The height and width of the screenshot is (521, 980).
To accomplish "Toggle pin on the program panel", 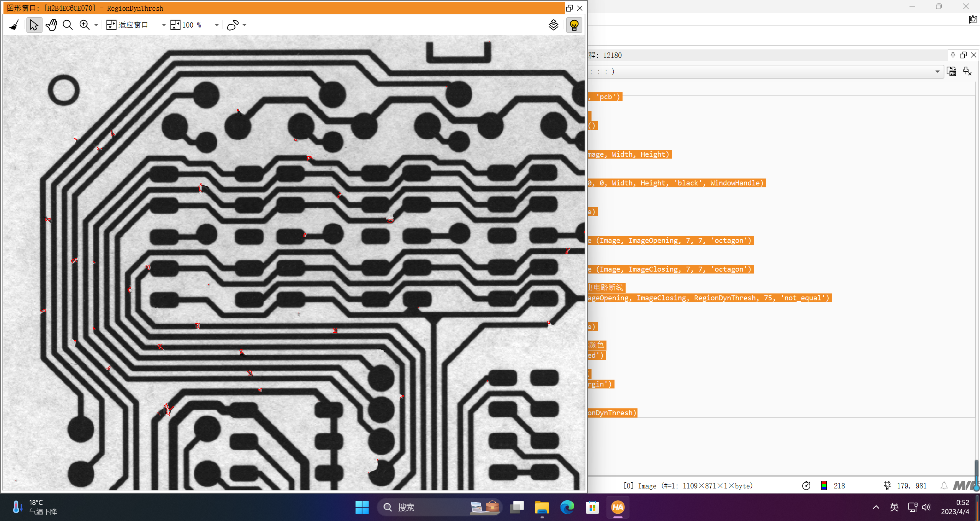I will click(953, 55).
